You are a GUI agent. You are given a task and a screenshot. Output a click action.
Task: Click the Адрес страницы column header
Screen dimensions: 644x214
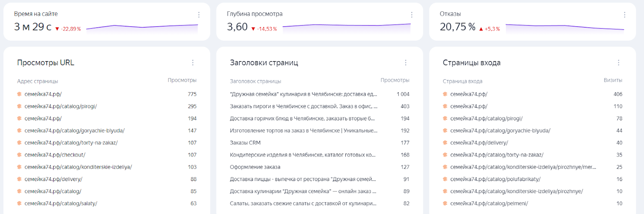point(37,81)
